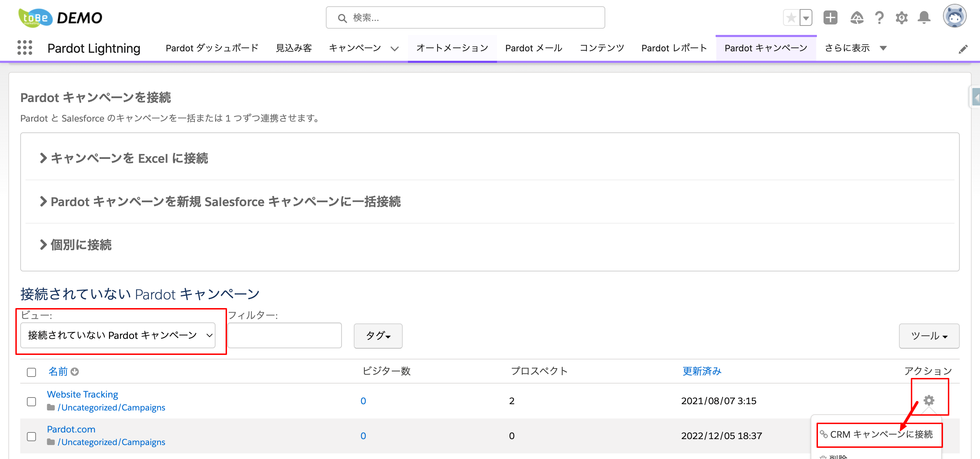Open the さらに表示 more tabs dropdown
Image resolution: width=980 pixels, height=459 pixels.
[x=856, y=48]
